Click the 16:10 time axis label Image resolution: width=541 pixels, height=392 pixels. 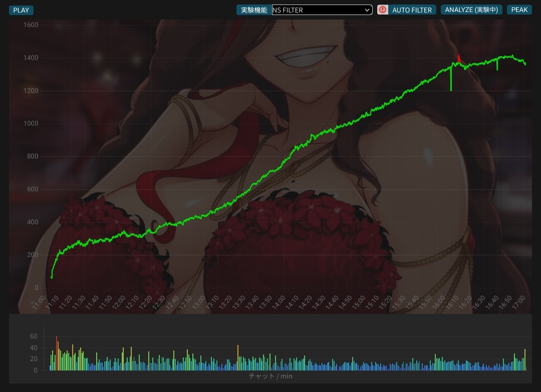pos(452,302)
